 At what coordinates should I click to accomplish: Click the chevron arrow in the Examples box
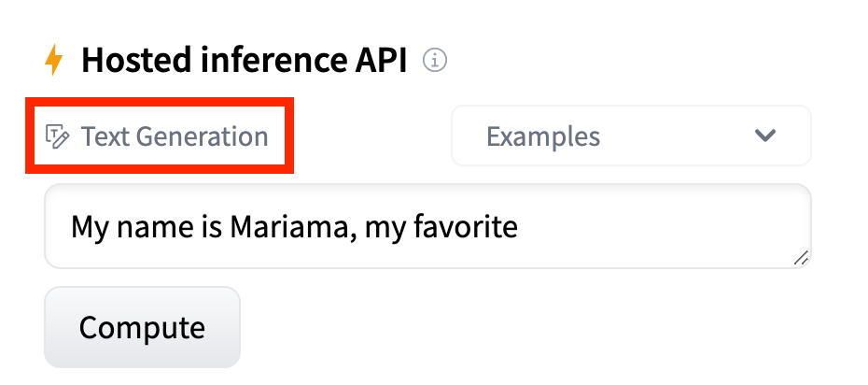tap(765, 136)
